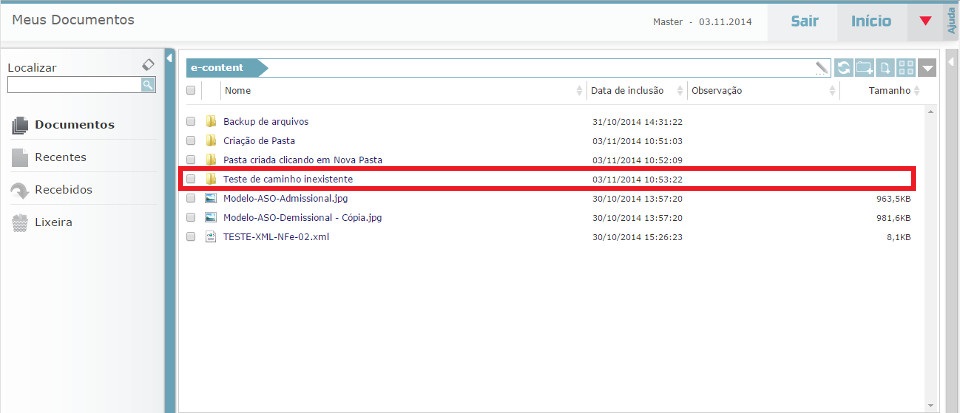Sort by Tamanho column arrows

[919, 91]
